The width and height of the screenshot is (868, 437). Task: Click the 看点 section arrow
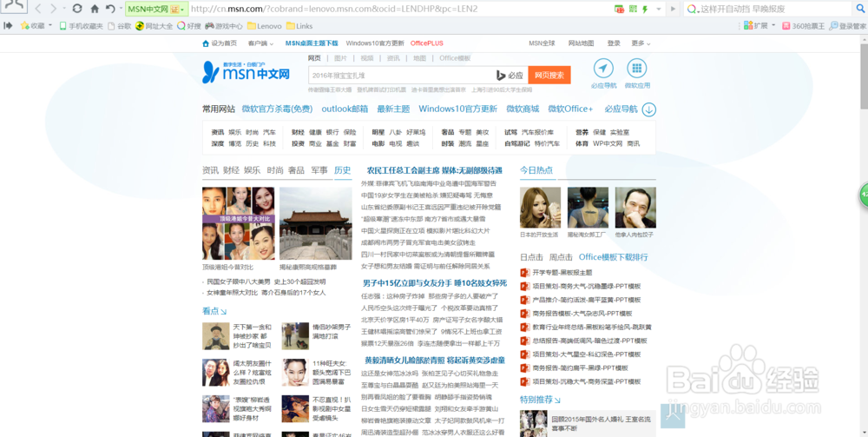[x=223, y=311]
